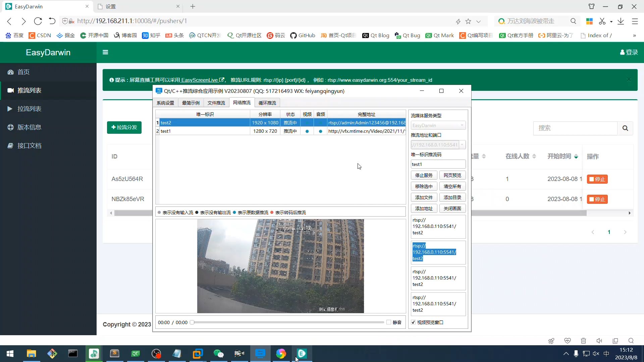Open Chrome from taskbar
This screenshot has height=362, width=644.
tap(281, 354)
